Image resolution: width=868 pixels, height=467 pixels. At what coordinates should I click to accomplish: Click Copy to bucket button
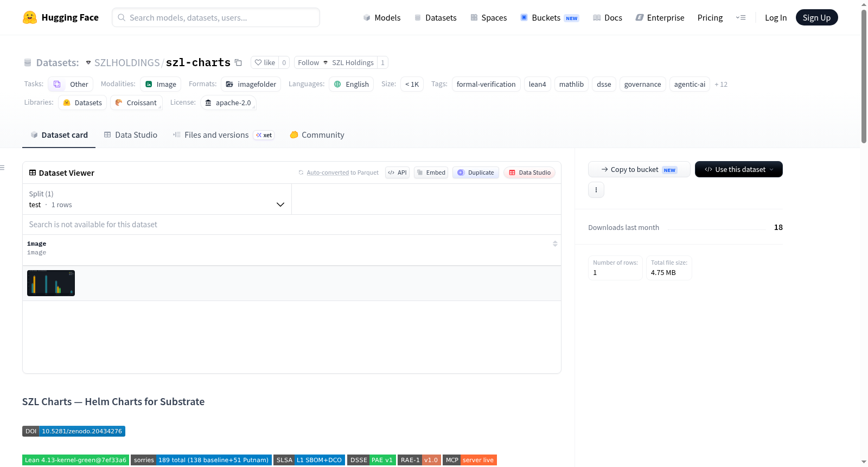coord(639,169)
